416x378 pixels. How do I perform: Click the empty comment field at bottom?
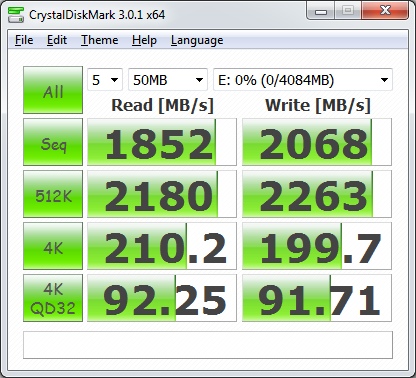pyautogui.click(x=208, y=345)
